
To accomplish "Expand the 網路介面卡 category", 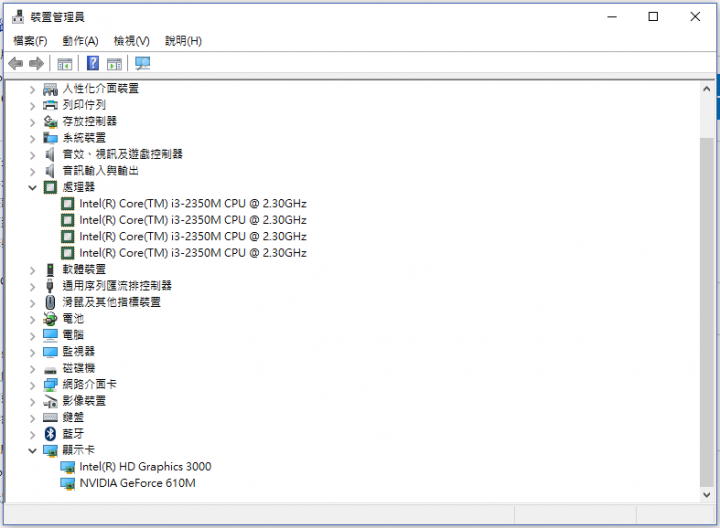I will pos(32,385).
